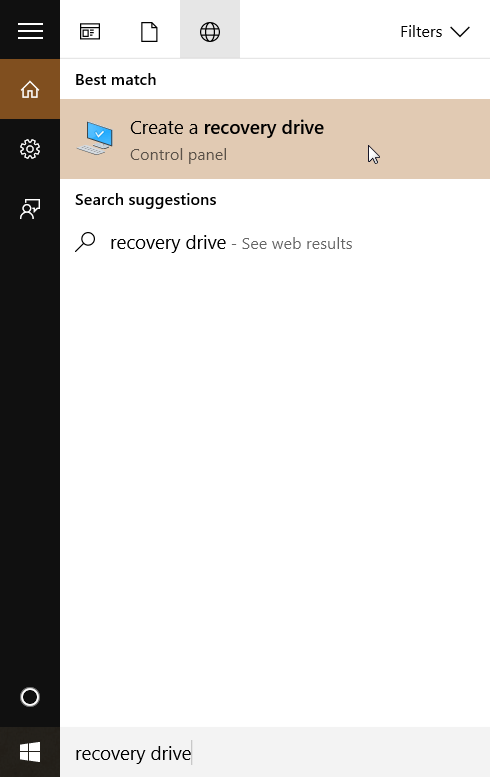Click the recovery drive computer icon

(95, 138)
